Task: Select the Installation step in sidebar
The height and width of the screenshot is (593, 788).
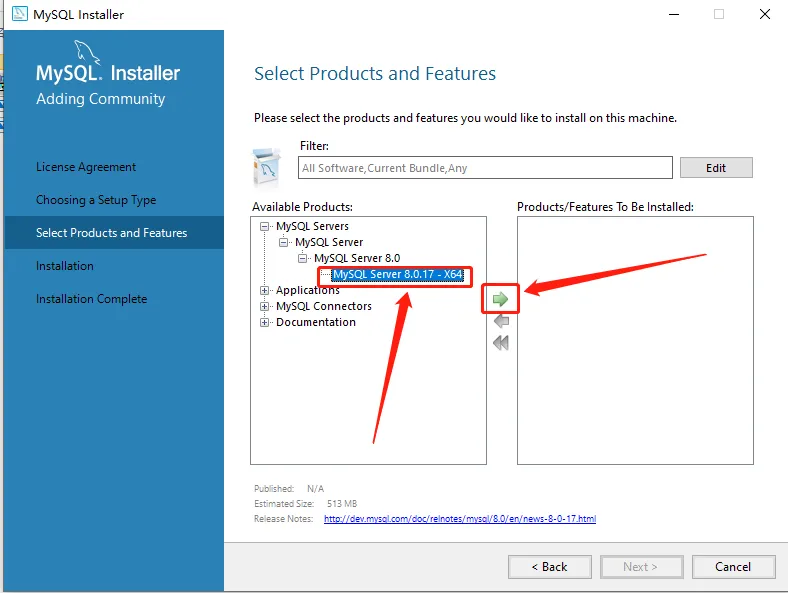Action: click(x=65, y=266)
